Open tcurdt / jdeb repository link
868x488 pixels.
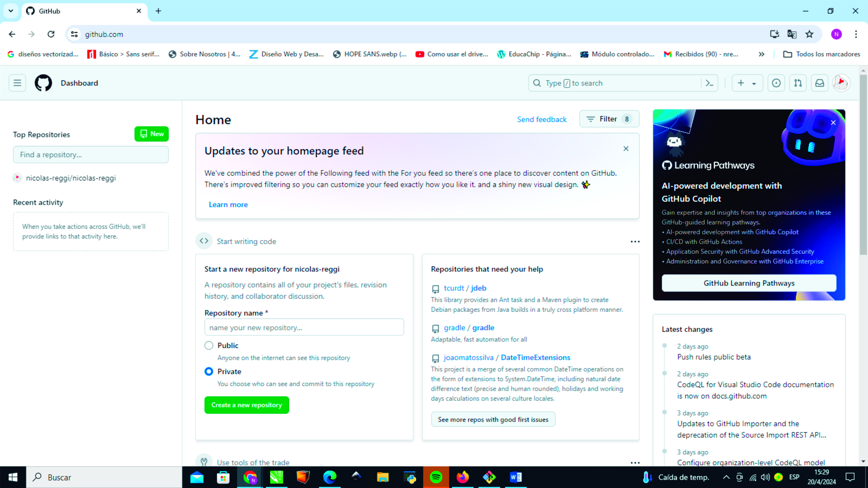click(x=465, y=288)
